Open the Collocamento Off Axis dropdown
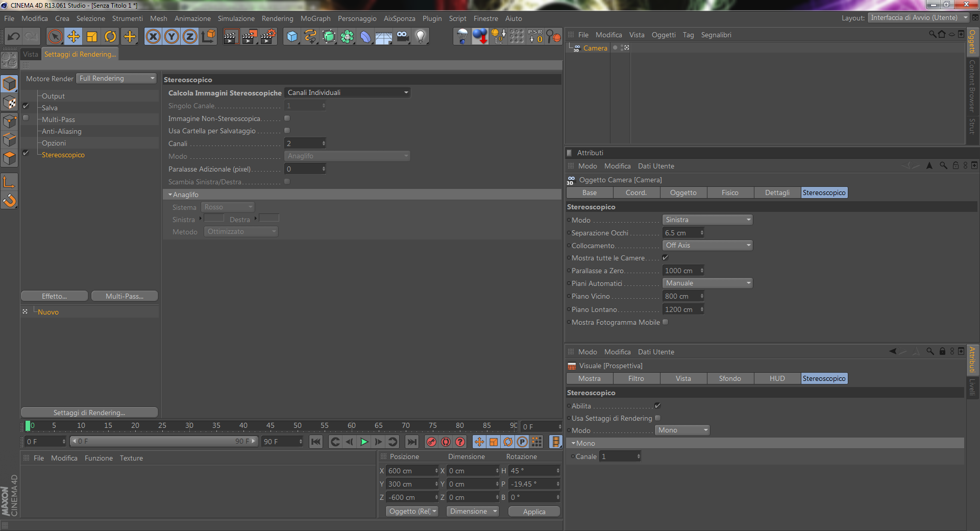 (707, 246)
